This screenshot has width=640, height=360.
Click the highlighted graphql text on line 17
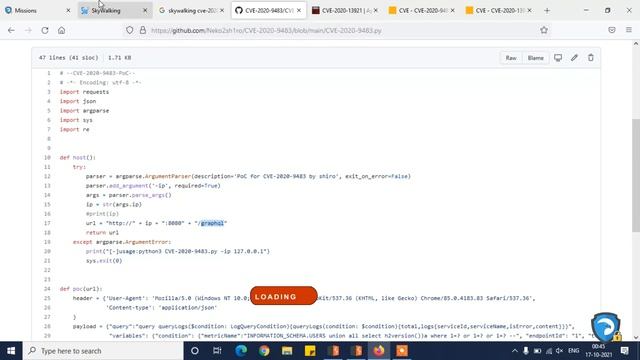tap(212, 223)
